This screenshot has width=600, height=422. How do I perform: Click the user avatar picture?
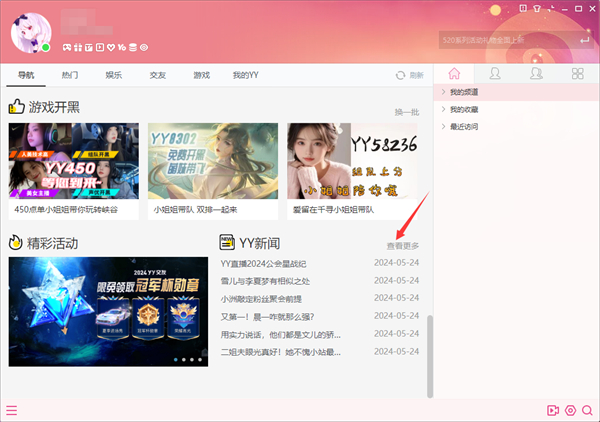(31, 33)
